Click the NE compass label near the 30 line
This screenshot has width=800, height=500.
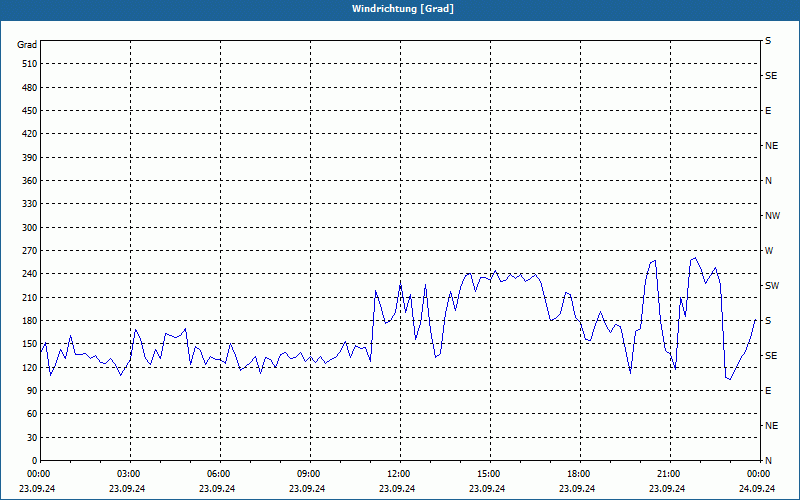pos(771,426)
